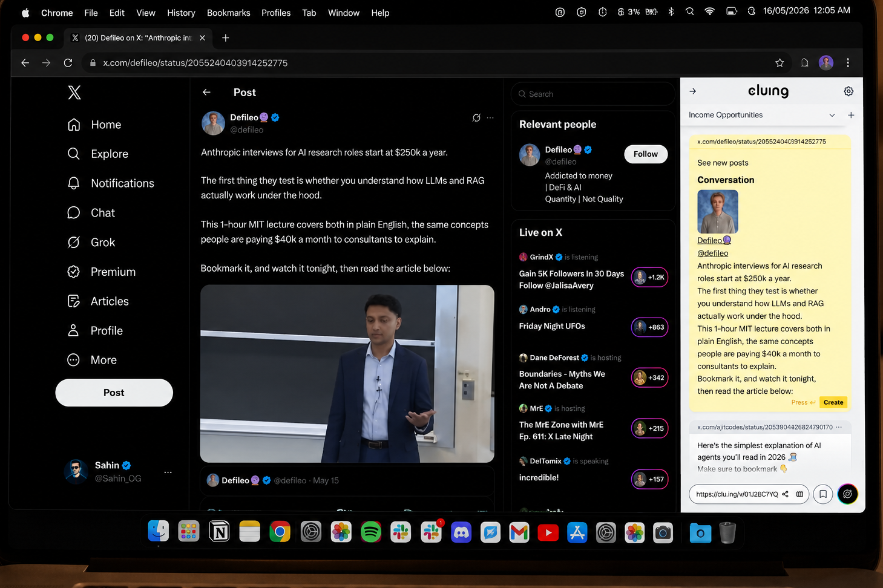Screen dimensions: 883x588
Task: Click the X search field
Action: coord(593,94)
